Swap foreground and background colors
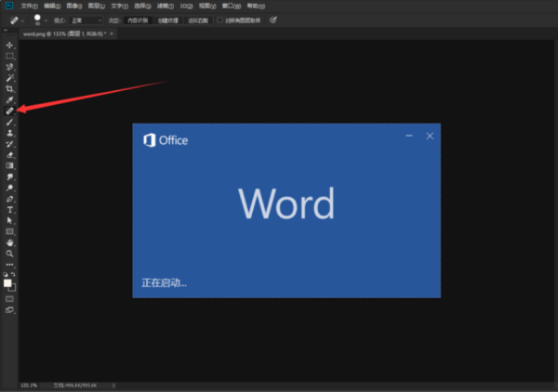Viewport: 558px width, 392px height. tap(13, 274)
